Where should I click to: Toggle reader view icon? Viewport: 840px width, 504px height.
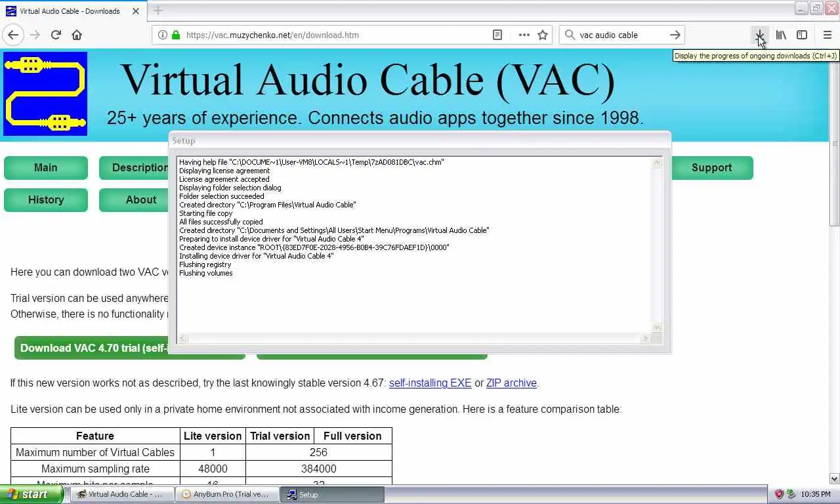coord(497,35)
